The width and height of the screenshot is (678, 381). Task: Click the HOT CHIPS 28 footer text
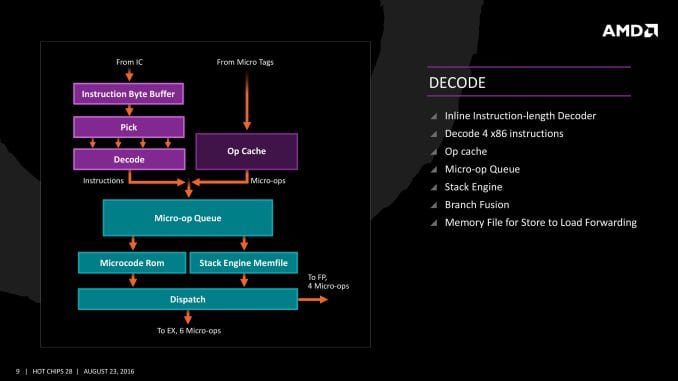tap(52, 371)
